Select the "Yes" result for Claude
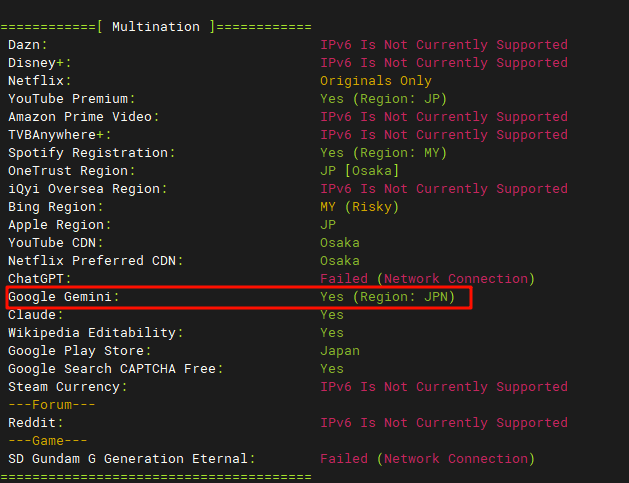The image size is (629, 483). (x=332, y=315)
